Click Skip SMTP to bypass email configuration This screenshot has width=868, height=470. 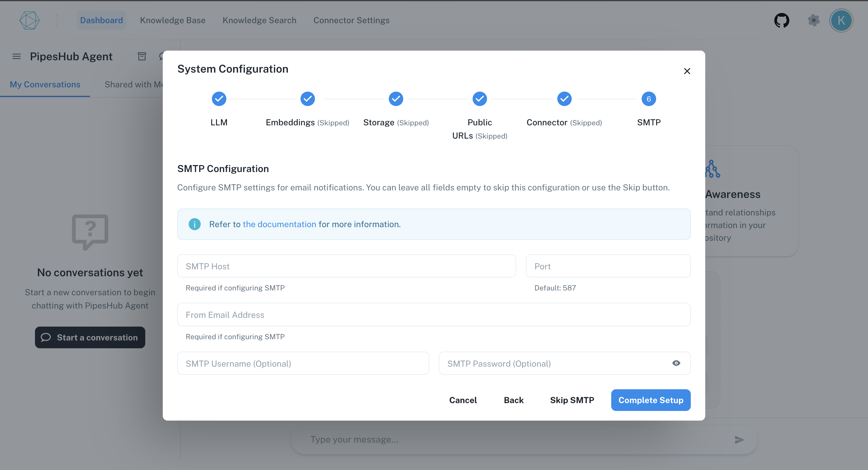click(572, 400)
